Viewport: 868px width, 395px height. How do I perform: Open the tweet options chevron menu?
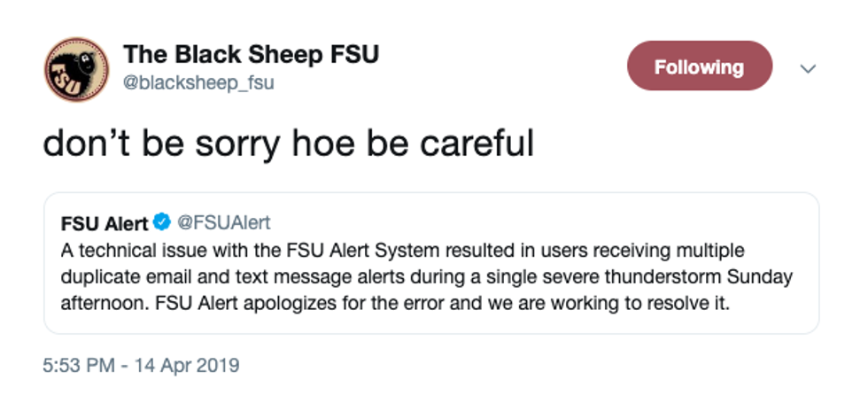coord(807,68)
